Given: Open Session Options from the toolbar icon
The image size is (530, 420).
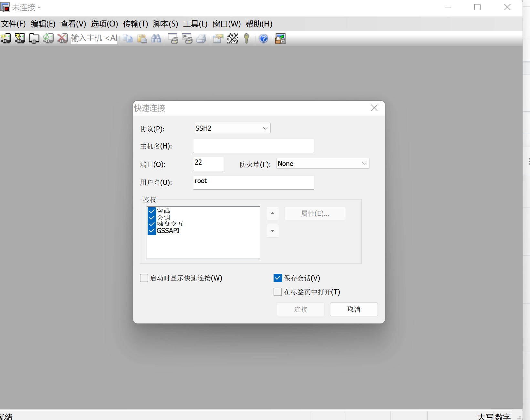Looking at the screenshot, I should (x=218, y=38).
